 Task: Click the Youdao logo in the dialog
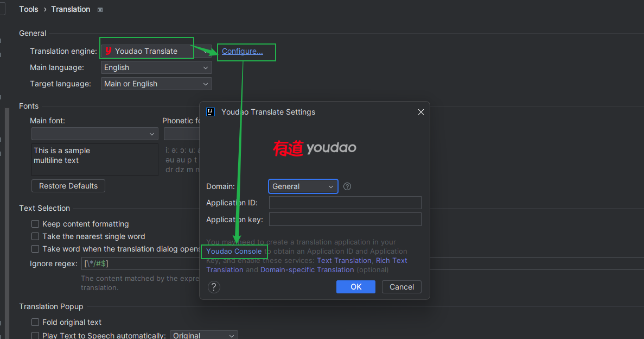click(x=315, y=148)
